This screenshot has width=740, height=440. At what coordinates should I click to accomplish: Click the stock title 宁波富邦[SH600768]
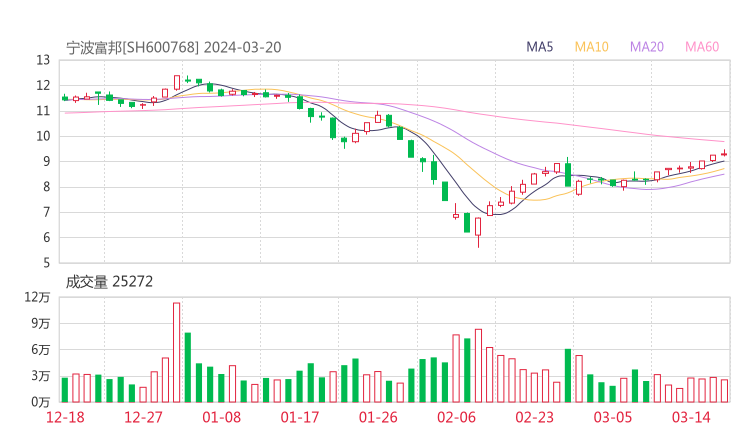coord(133,47)
